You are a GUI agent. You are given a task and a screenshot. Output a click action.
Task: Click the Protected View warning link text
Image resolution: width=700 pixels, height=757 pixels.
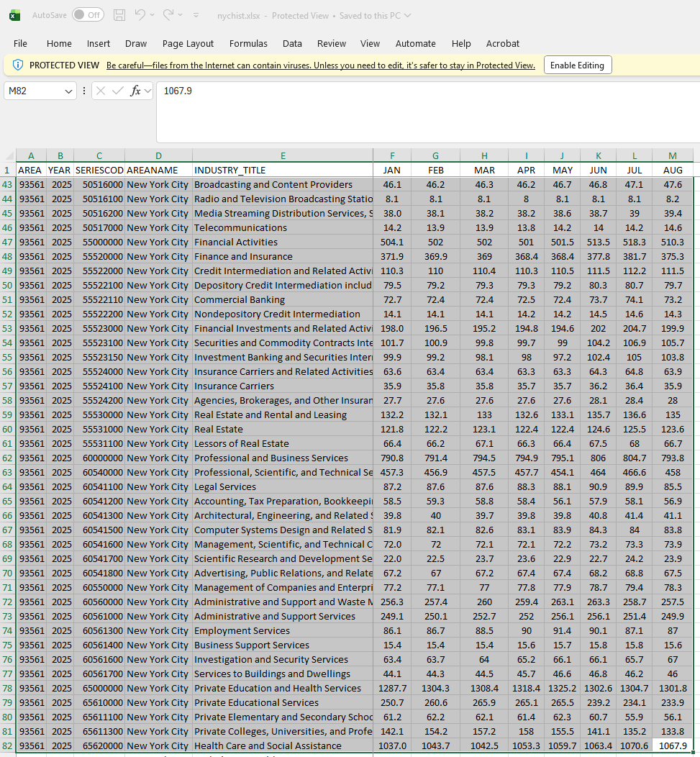pyautogui.click(x=320, y=65)
